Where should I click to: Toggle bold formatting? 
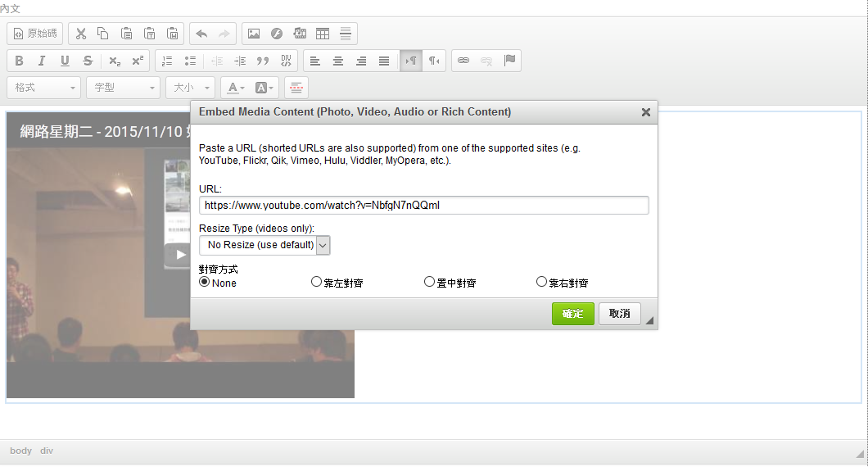click(x=19, y=61)
